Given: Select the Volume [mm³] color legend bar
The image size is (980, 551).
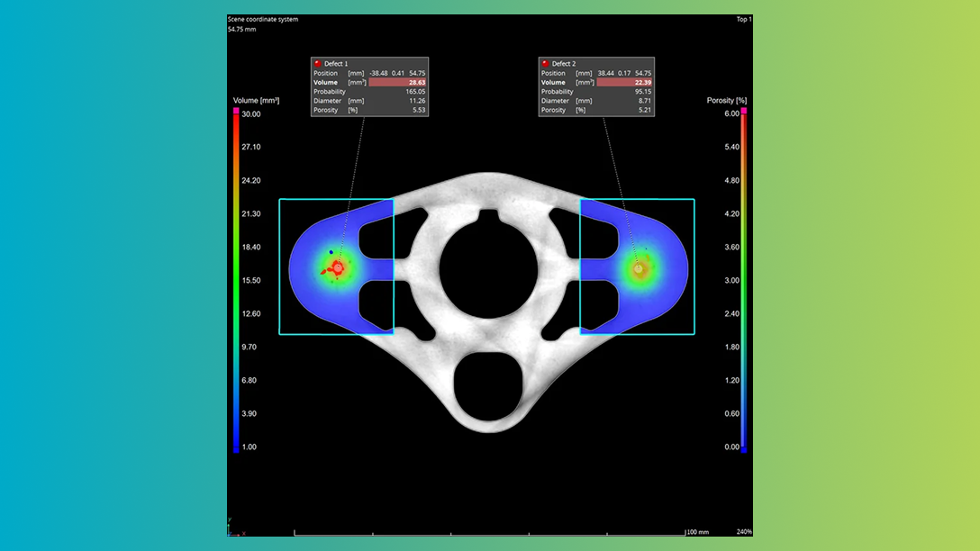Looking at the screenshot, I should 236,279.
